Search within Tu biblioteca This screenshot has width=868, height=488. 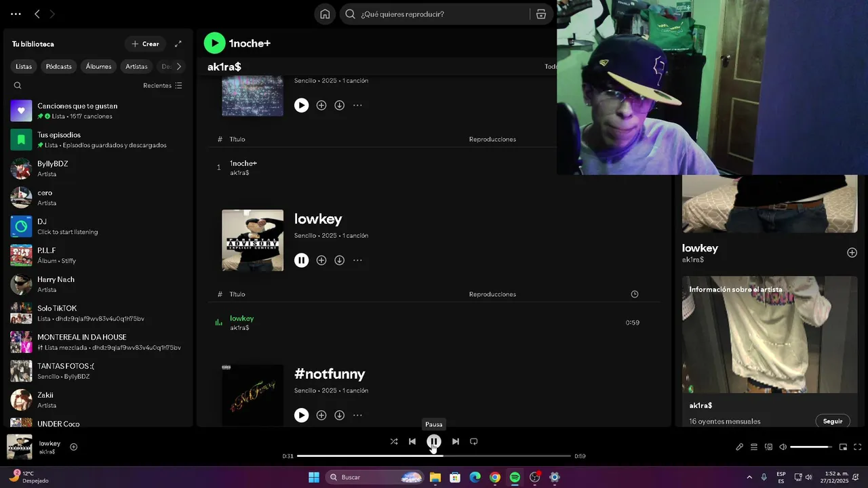coord(18,85)
